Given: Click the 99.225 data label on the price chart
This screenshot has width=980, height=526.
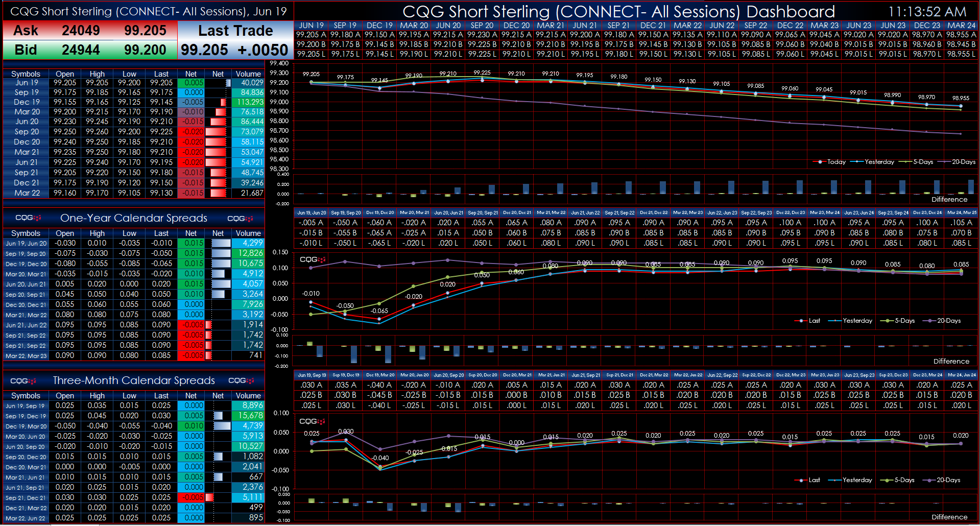Looking at the screenshot, I should coord(482,73).
